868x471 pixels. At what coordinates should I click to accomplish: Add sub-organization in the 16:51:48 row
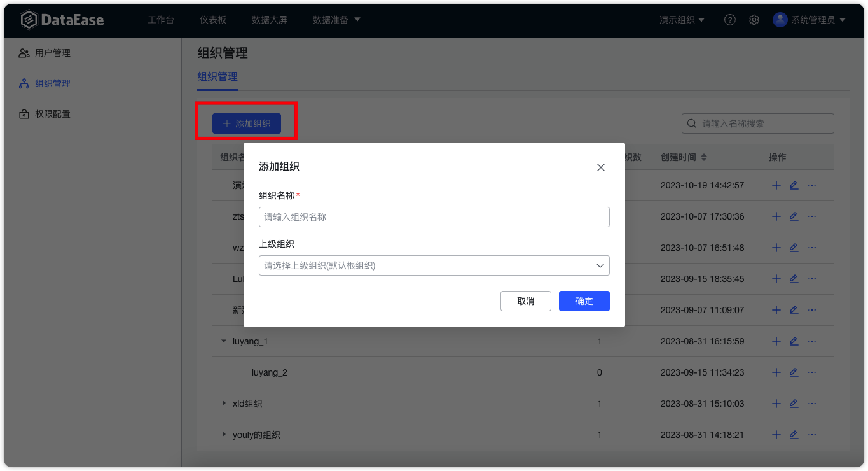(x=776, y=248)
